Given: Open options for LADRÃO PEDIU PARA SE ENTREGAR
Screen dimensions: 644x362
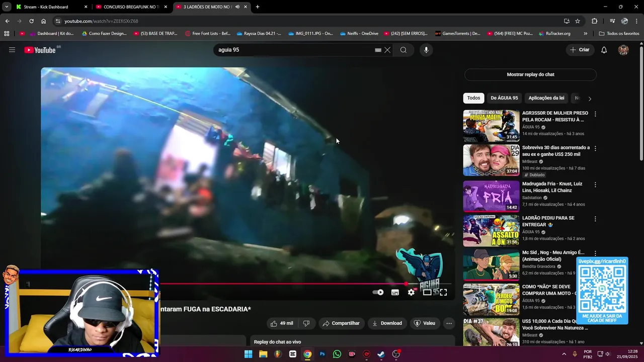Looking at the screenshot, I should tap(595, 219).
